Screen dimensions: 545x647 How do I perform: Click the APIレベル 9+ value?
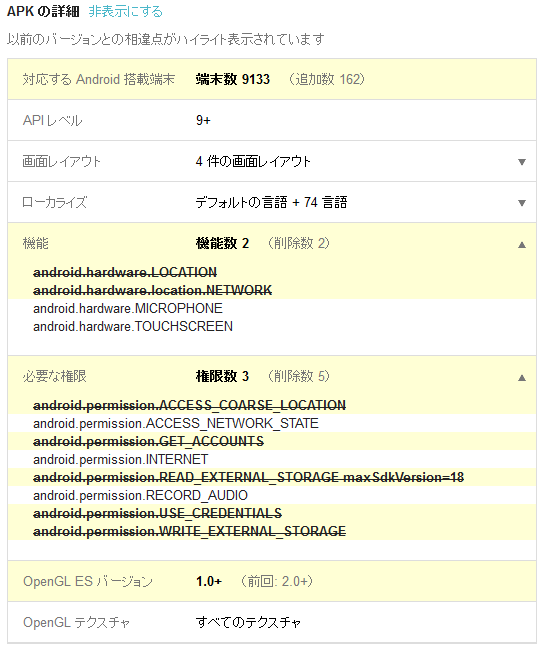203,120
